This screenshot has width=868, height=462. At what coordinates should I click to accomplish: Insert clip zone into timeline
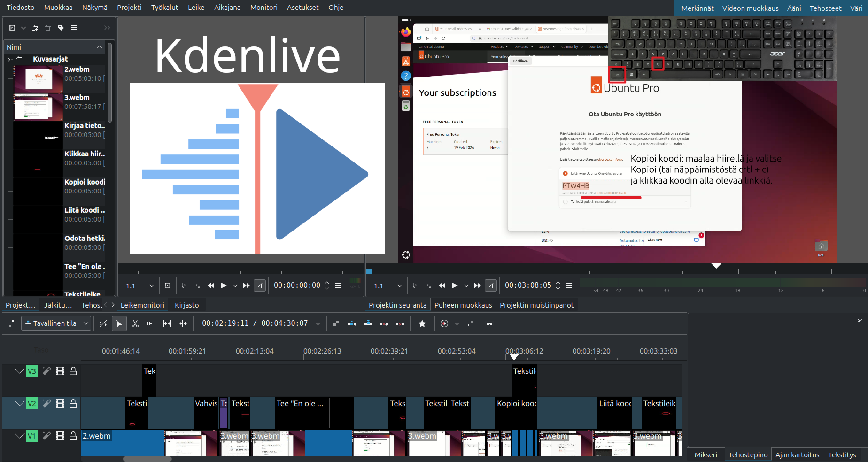[352, 323]
